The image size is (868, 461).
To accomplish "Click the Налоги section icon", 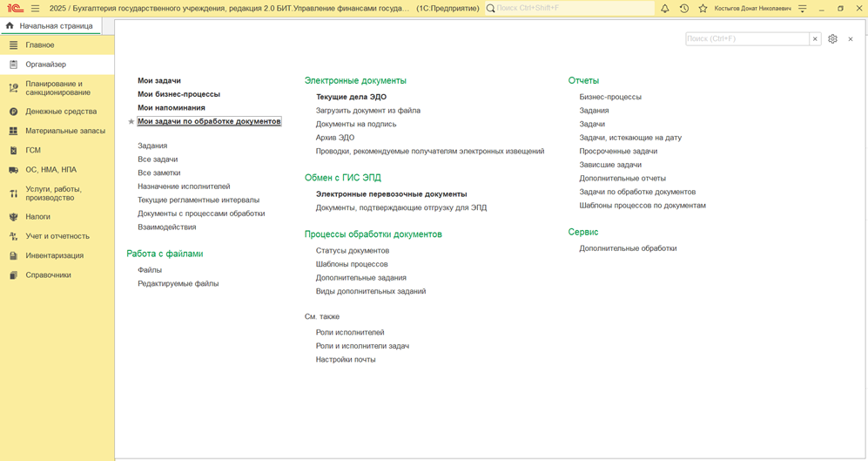I will point(14,217).
